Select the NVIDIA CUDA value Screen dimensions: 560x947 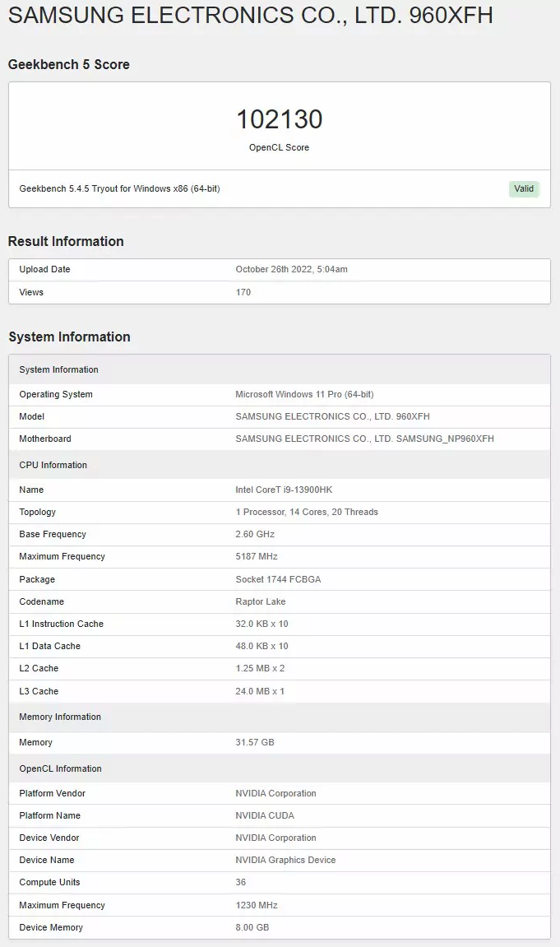pyautogui.click(x=265, y=816)
